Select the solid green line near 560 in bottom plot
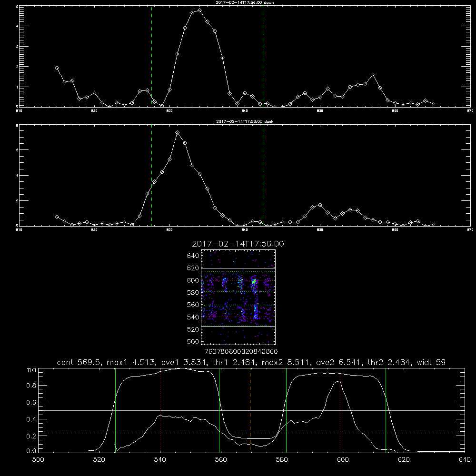The height and width of the screenshot is (476, 476). [x=219, y=410]
